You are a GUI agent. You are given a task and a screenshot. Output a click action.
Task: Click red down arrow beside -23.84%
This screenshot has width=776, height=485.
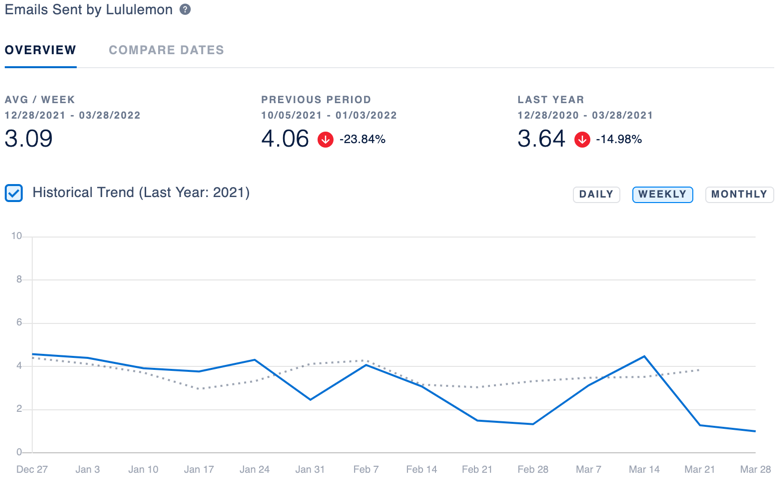tap(325, 140)
